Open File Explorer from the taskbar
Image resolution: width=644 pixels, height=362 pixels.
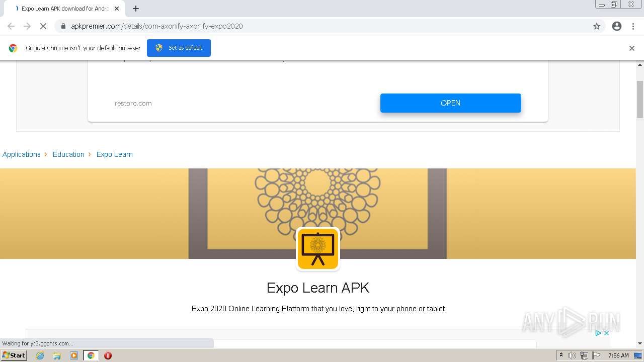click(x=57, y=355)
